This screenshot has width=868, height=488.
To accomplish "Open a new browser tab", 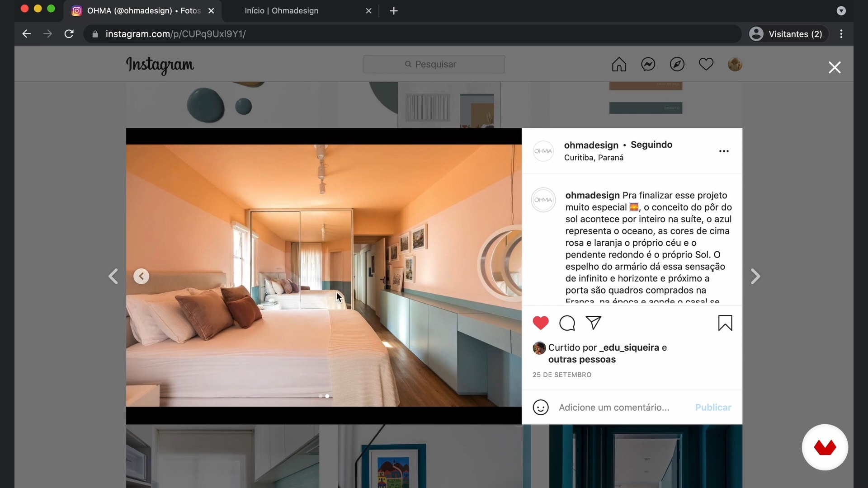I will tap(394, 11).
